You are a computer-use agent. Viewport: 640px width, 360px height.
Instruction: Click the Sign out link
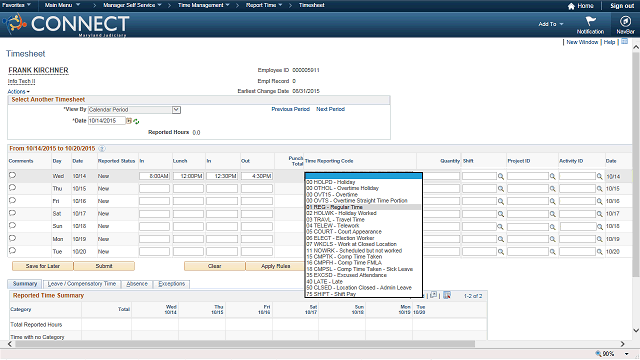[x=622, y=6]
